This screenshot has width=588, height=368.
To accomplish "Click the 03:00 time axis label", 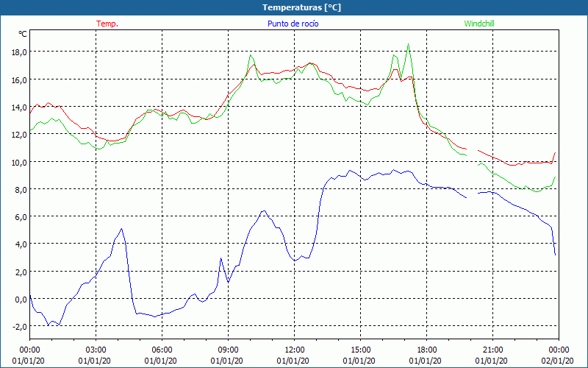I will 96,350.
